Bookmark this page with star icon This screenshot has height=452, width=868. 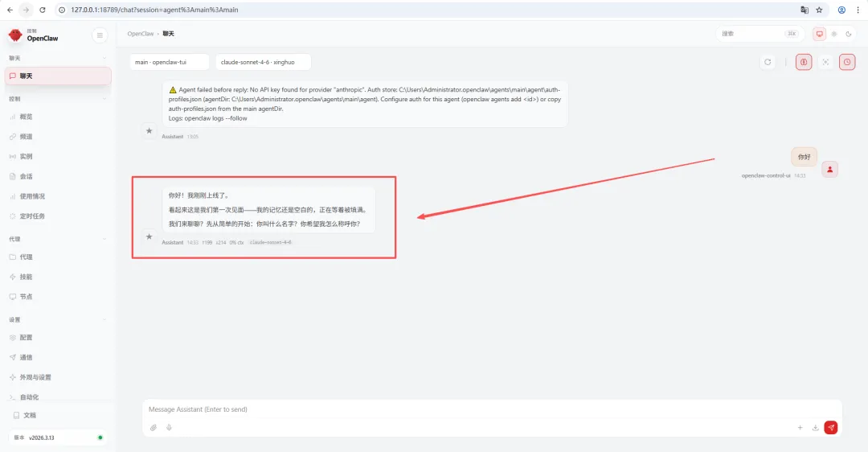click(819, 10)
